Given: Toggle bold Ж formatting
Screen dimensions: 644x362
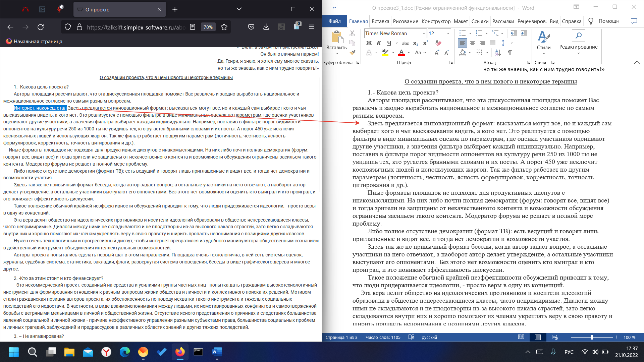Looking at the screenshot, I should [369, 43].
